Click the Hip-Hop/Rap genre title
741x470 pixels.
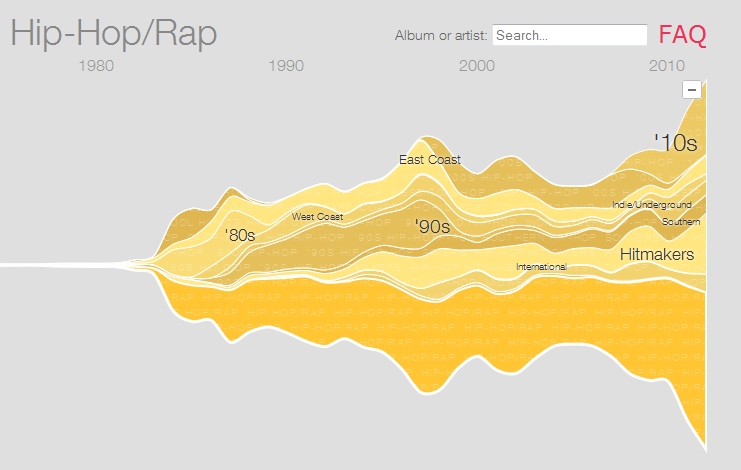[x=114, y=33]
